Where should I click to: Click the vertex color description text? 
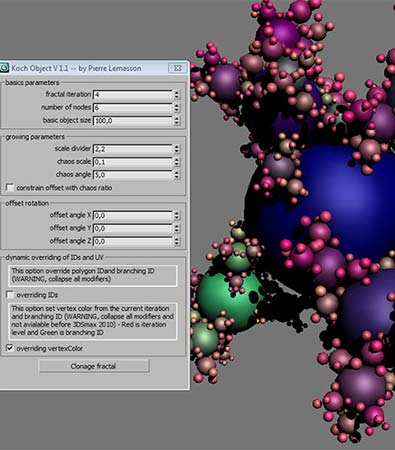pos(92,321)
